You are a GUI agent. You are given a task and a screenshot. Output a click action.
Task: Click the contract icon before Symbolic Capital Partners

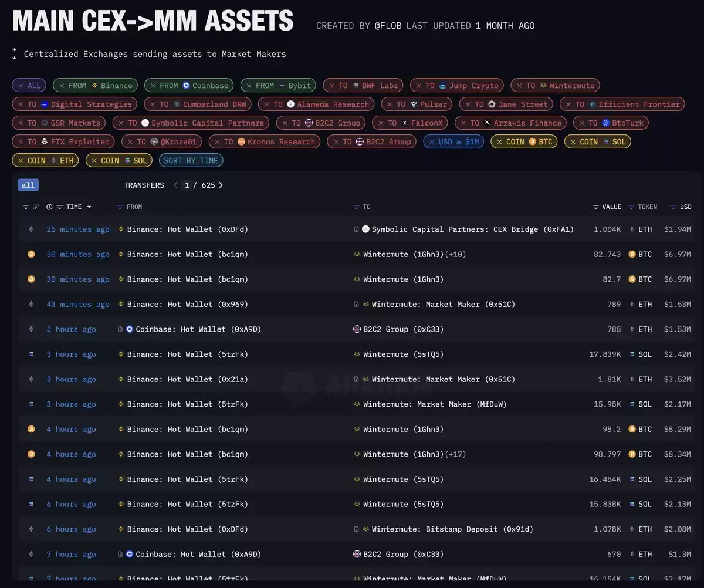tap(356, 229)
